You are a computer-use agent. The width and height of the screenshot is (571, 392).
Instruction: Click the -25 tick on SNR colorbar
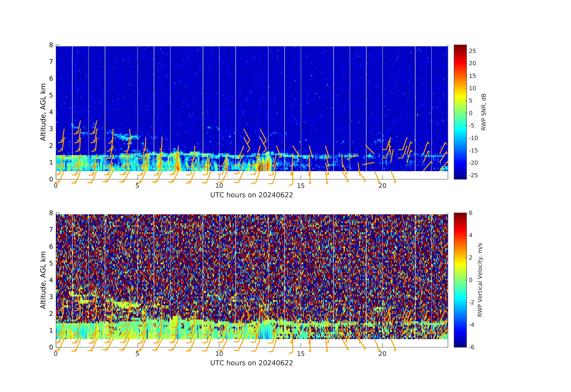point(473,175)
